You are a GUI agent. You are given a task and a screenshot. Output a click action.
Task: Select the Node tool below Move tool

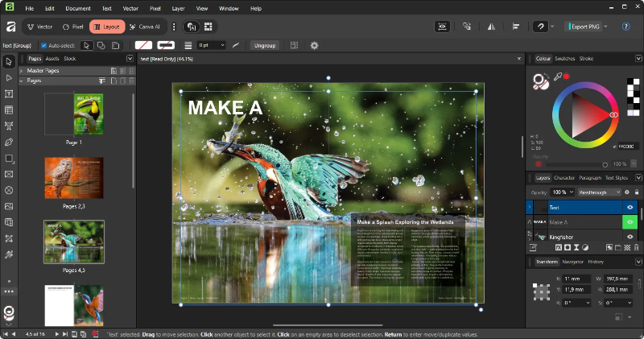click(9, 78)
